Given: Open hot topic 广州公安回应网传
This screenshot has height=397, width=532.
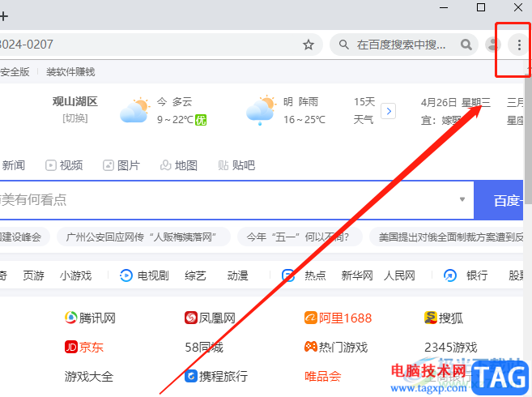Looking at the screenshot, I should coord(143,237).
